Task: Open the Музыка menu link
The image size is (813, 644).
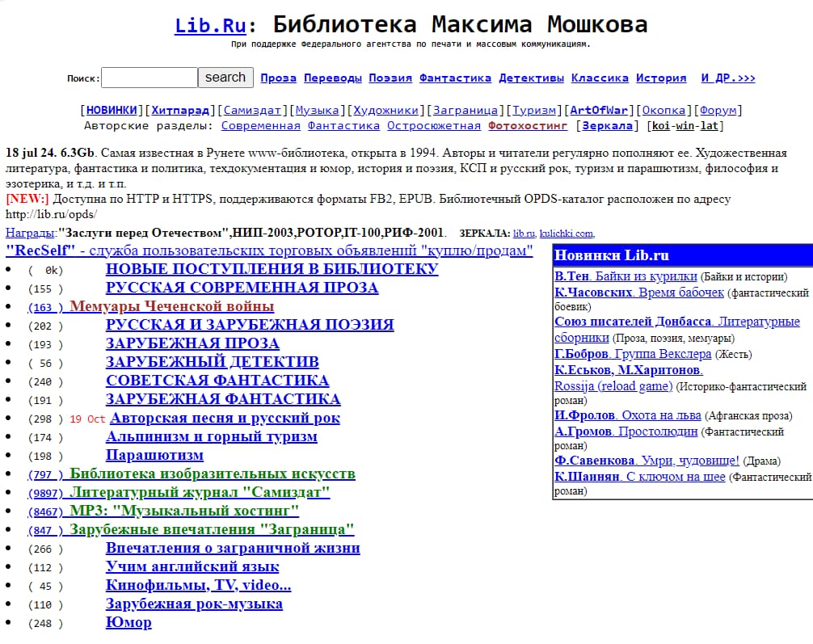Action: [318, 111]
